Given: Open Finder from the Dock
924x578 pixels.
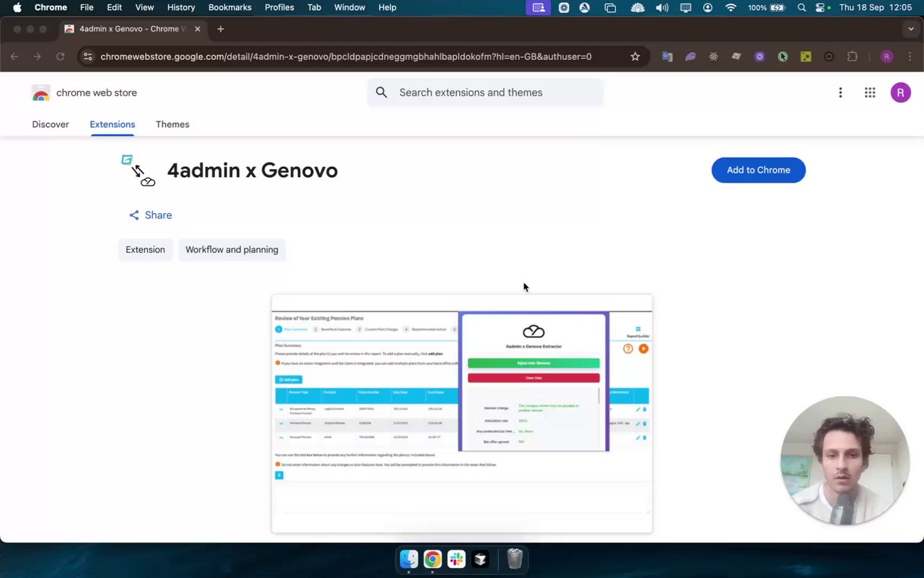Looking at the screenshot, I should click(x=409, y=559).
